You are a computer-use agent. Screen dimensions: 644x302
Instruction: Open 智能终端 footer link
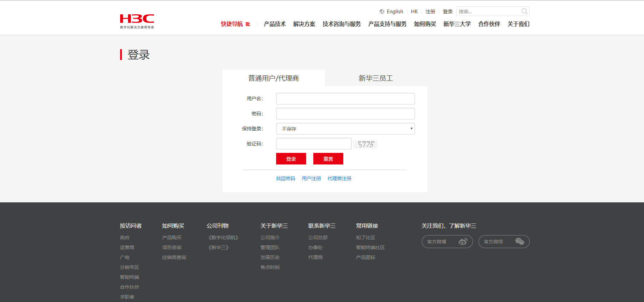coord(129,277)
